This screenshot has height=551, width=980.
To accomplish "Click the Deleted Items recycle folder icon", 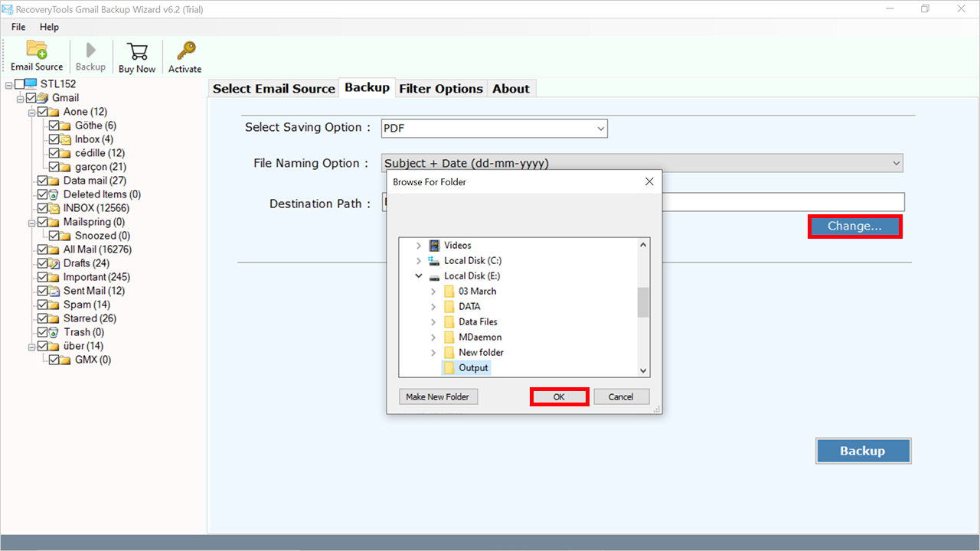I will [54, 194].
